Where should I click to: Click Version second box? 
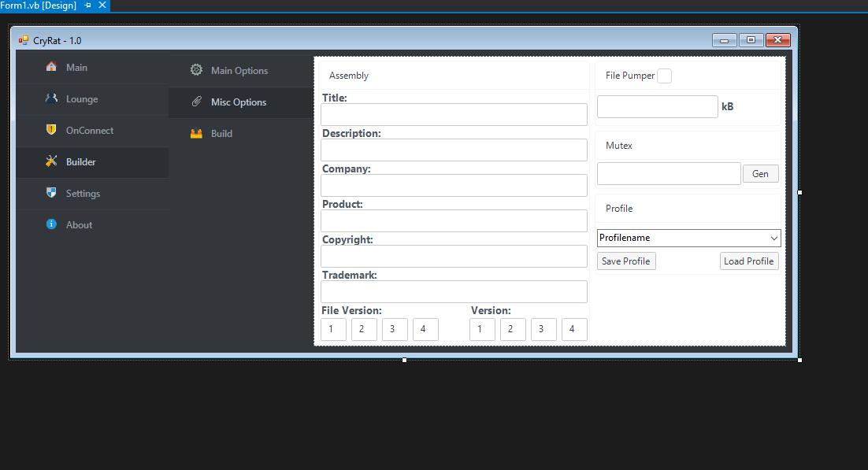pyautogui.click(x=514, y=329)
